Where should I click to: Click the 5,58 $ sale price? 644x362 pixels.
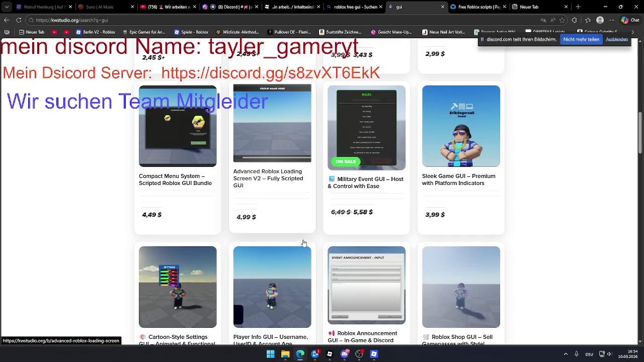363,212
